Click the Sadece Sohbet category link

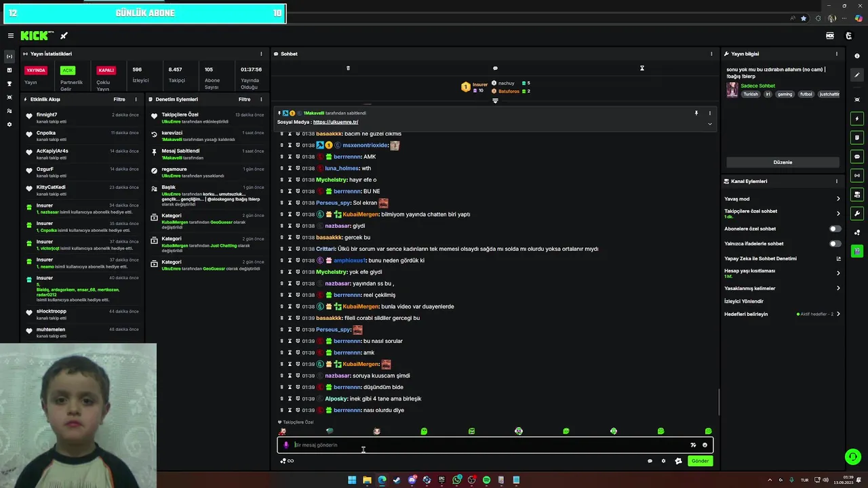[757, 86]
